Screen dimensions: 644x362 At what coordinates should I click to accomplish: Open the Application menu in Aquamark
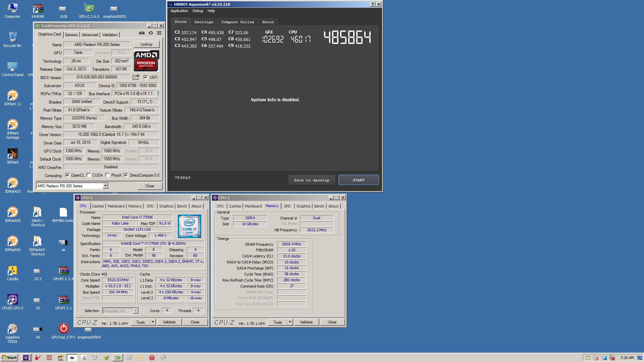point(179,11)
